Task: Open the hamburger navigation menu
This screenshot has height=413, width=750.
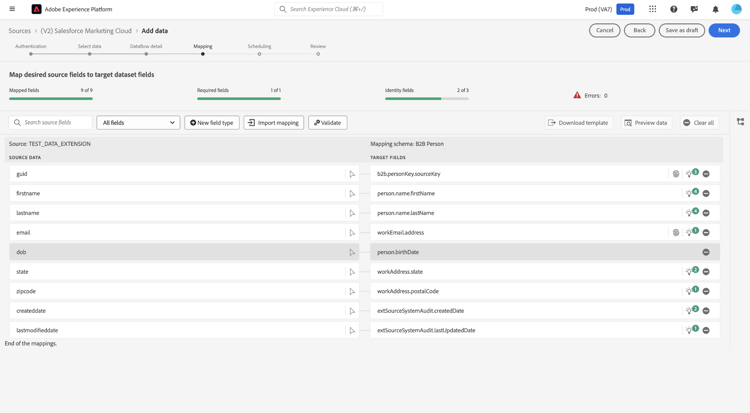Action: coord(12,9)
